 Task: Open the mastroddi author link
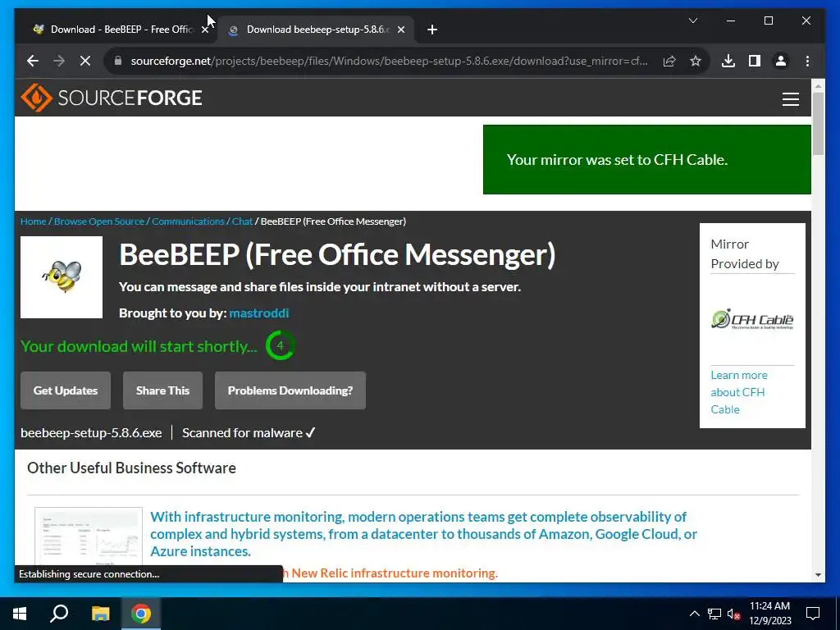(x=258, y=313)
